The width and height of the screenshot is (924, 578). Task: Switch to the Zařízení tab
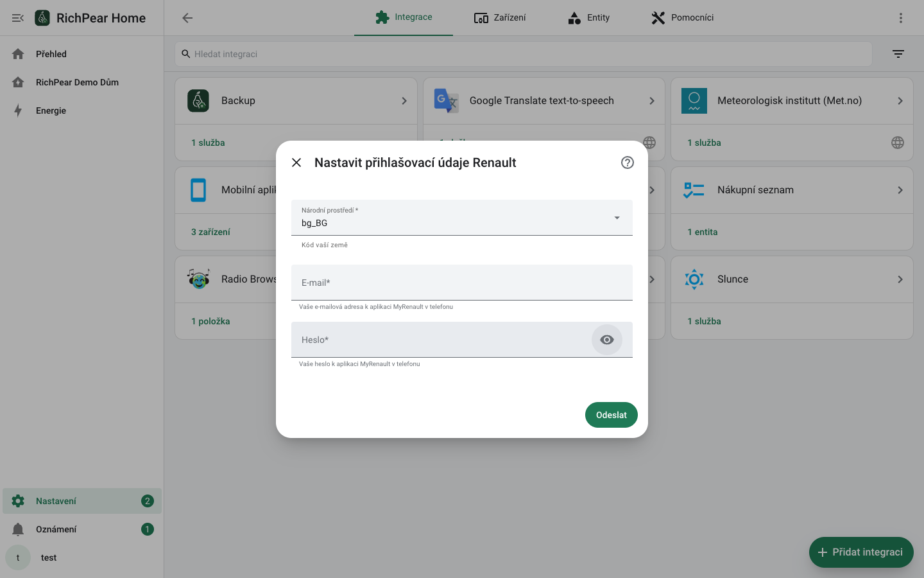(x=500, y=17)
